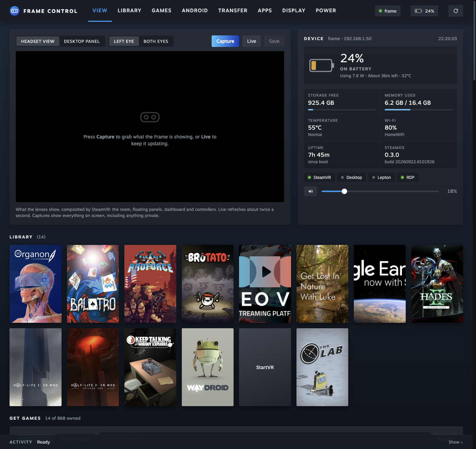Open Get Lost In Nature With Luke tile
Screen dimensions: 476x449
click(322, 284)
